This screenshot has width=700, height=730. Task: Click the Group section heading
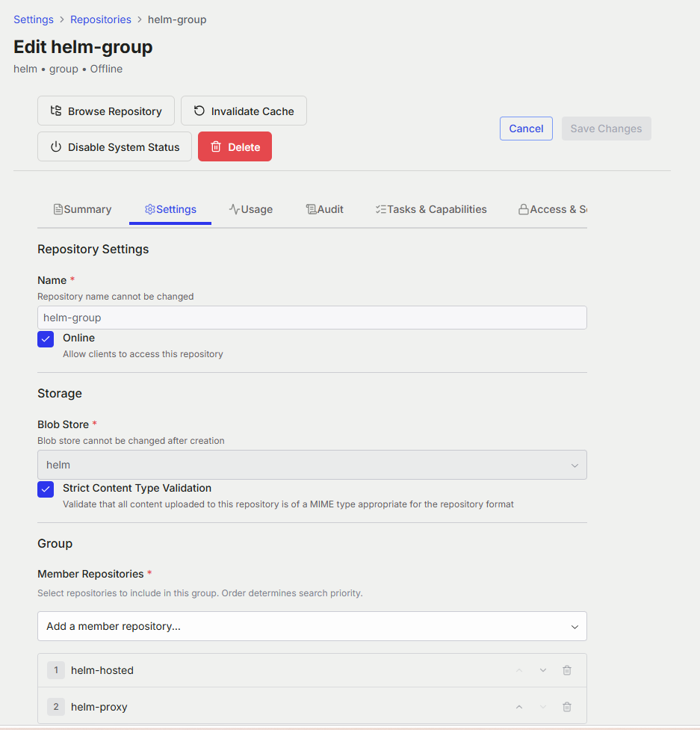[55, 544]
